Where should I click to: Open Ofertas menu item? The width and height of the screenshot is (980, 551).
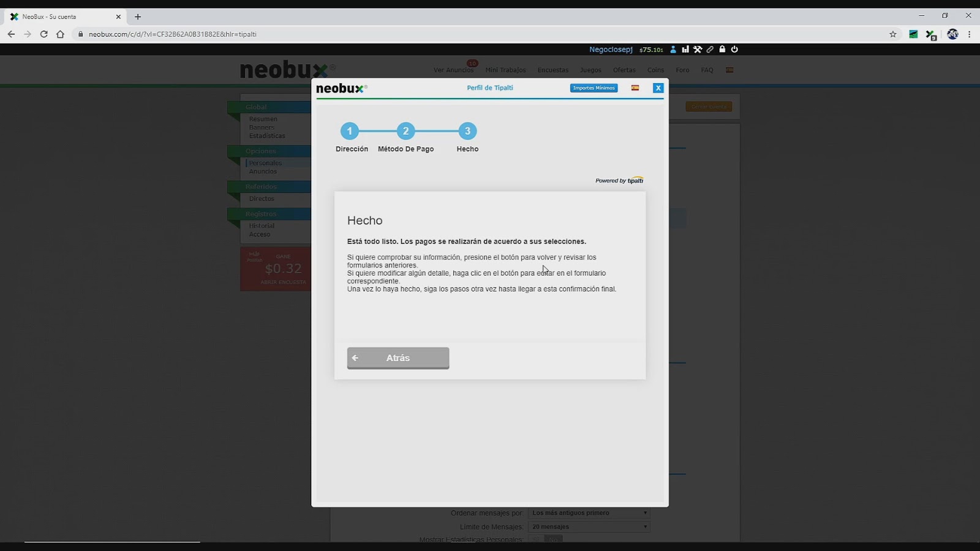[624, 70]
